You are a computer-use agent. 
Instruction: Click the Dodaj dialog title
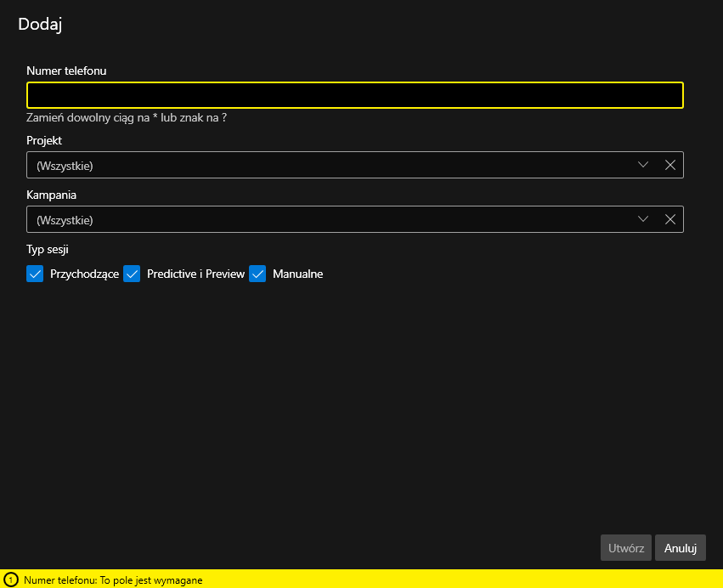(x=40, y=25)
